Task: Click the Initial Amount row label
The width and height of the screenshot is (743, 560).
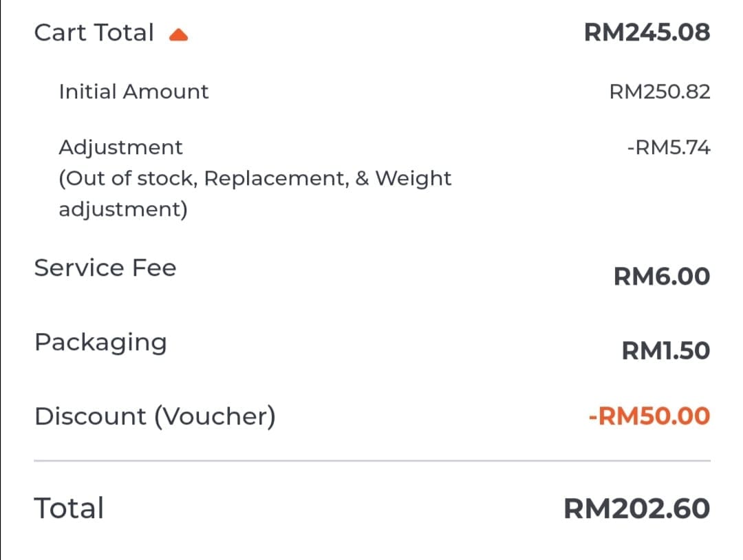Action: [133, 91]
